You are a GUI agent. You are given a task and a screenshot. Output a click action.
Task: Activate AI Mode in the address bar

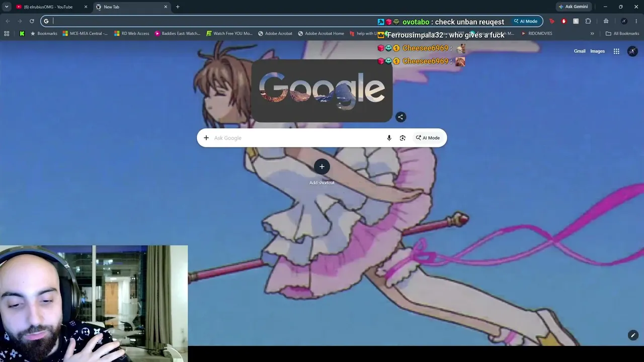click(x=526, y=21)
